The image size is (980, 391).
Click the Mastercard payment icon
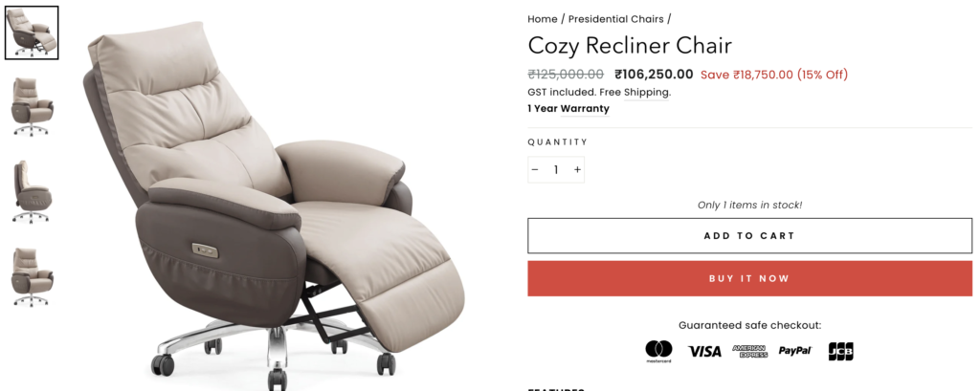pos(658,351)
